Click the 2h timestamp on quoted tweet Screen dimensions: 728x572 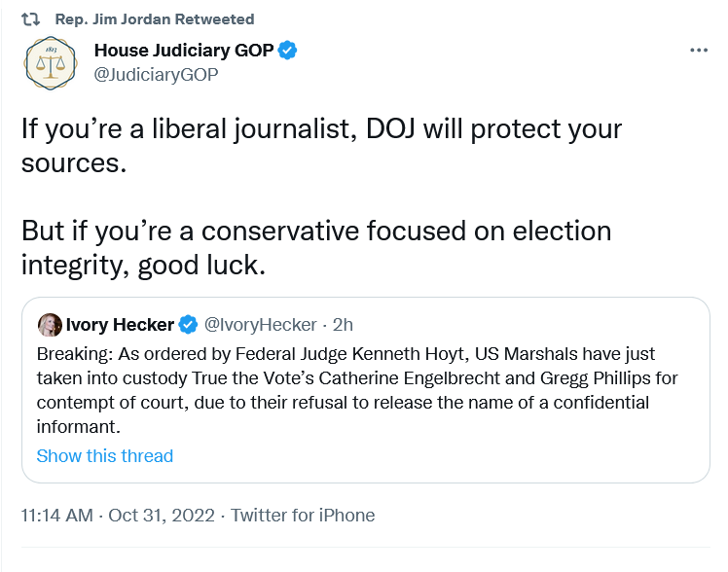click(x=343, y=325)
